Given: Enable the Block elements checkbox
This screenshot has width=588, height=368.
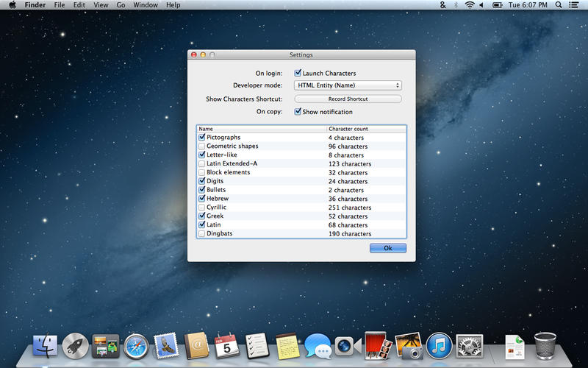Looking at the screenshot, I should [x=201, y=172].
